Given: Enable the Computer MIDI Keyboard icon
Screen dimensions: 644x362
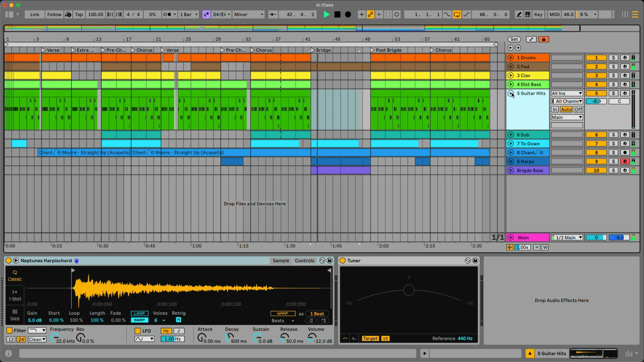Looking at the screenshot, I should click(x=527, y=14).
